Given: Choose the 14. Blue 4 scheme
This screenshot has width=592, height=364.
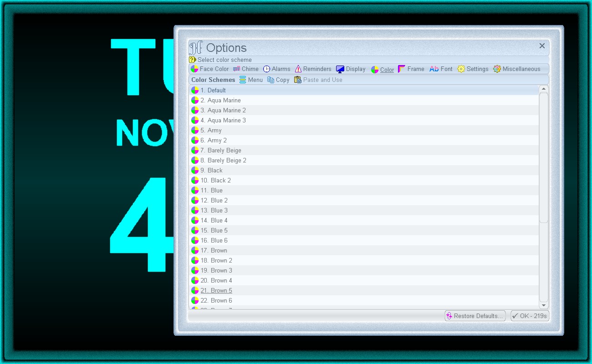Looking at the screenshot, I should pyautogui.click(x=364, y=220).
